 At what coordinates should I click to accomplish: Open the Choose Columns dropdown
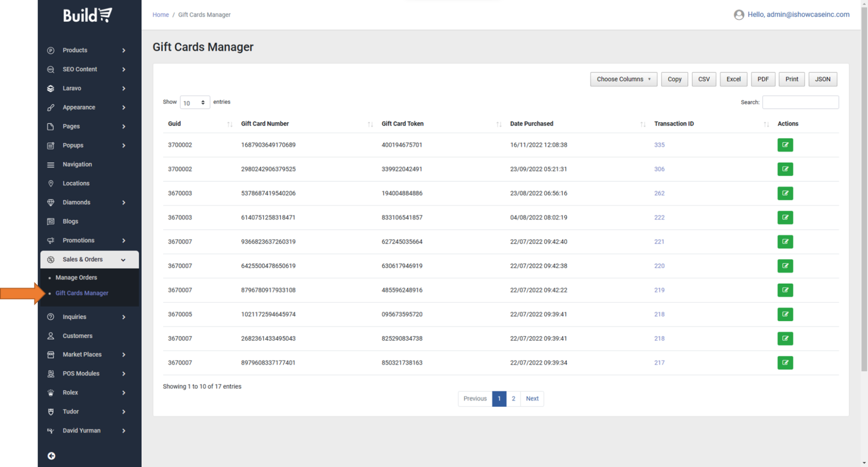pyautogui.click(x=623, y=79)
